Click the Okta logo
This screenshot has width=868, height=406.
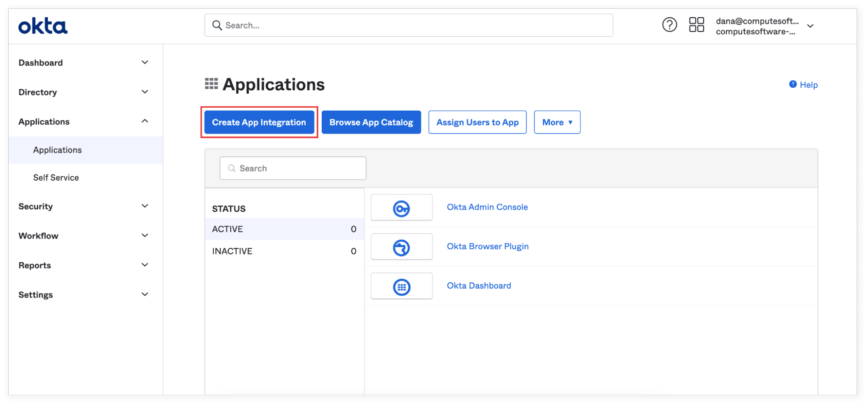pyautogui.click(x=43, y=26)
